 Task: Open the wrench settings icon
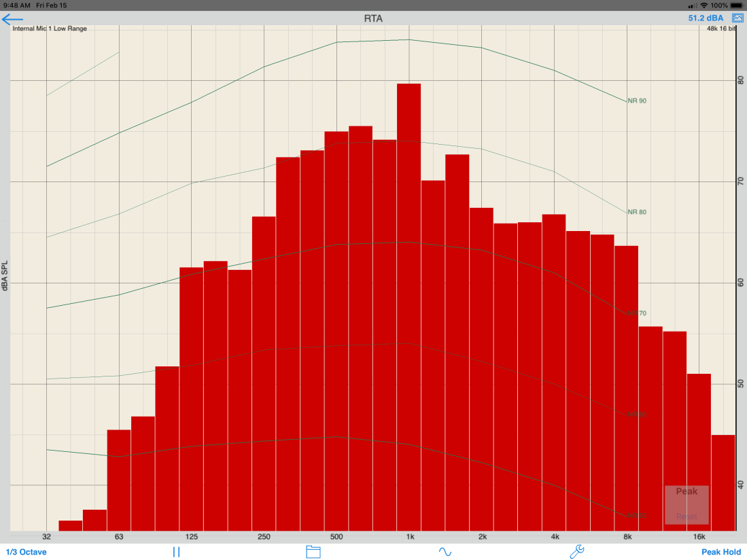point(576,552)
